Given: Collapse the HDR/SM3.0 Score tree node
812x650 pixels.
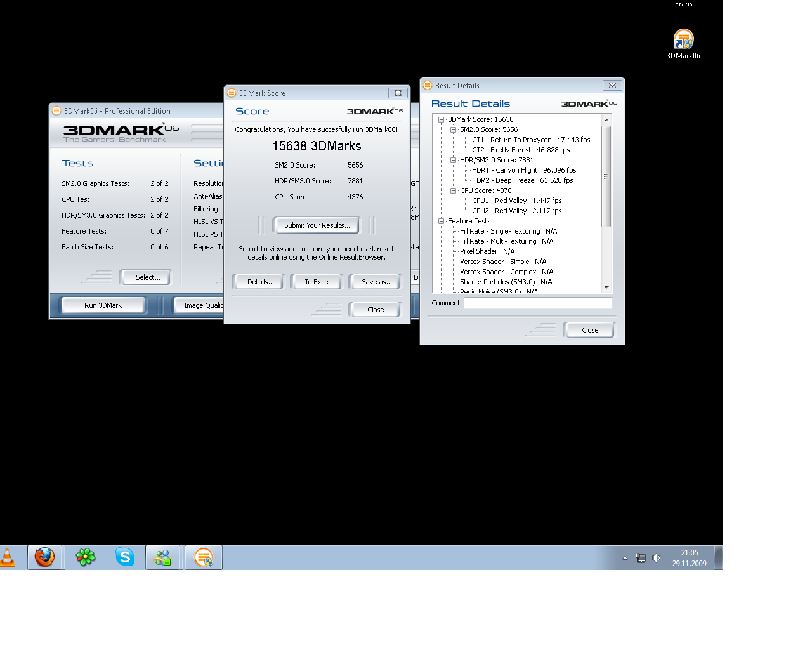Looking at the screenshot, I should 453,160.
